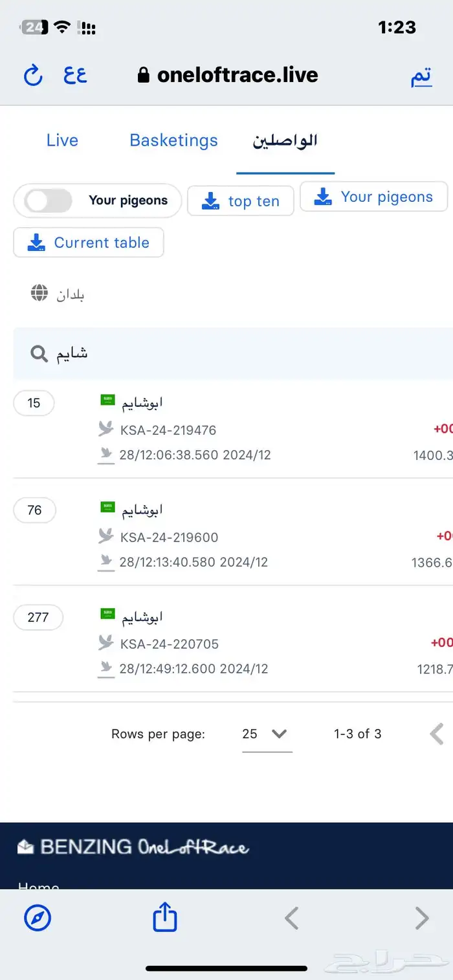Select the rank 15 pigeon KSA-24-219476 row
The image size is (453, 980).
click(226, 429)
